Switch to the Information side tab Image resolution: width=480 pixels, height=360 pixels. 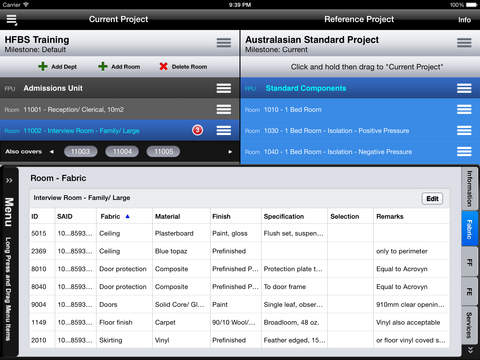tap(469, 189)
